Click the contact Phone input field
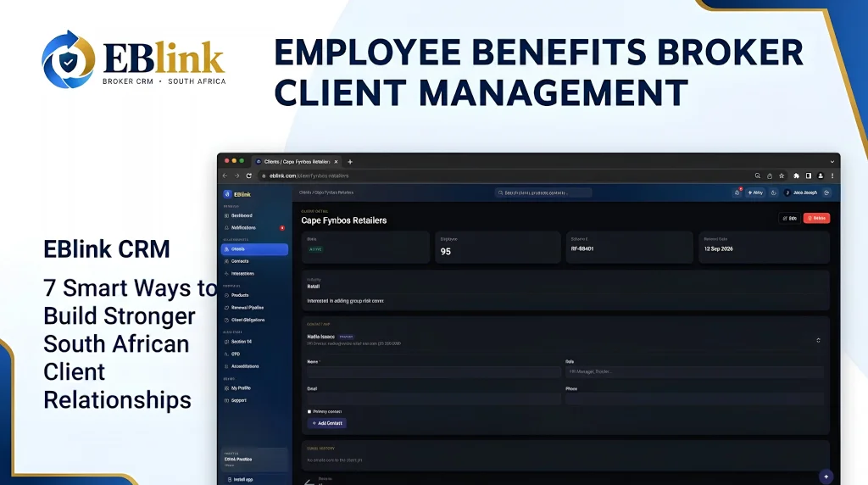This screenshot has width=868, height=485. pyautogui.click(x=695, y=399)
